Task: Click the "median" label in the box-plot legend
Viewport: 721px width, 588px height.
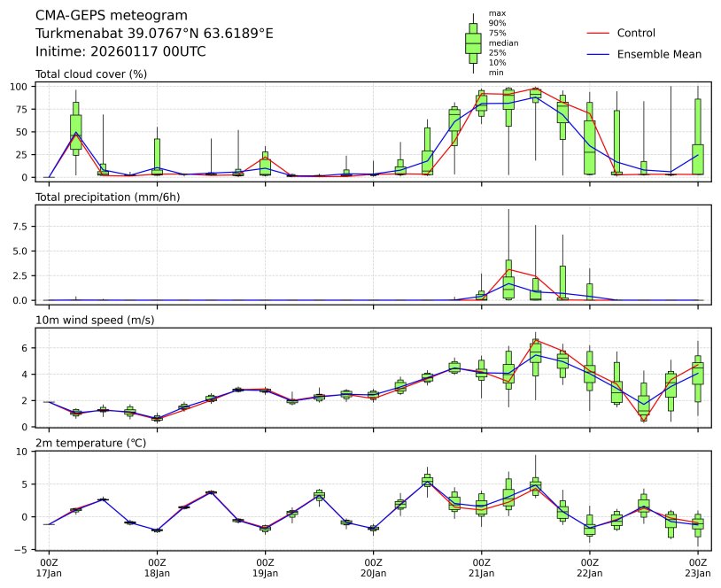Action: pyautogui.click(x=503, y=43)
